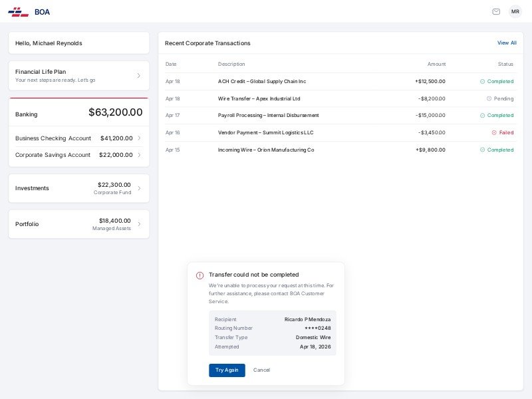Open the Portfolio card chevron
Image resolution: width=532 pixels, height=399 pixels.
tap(139, 224)
